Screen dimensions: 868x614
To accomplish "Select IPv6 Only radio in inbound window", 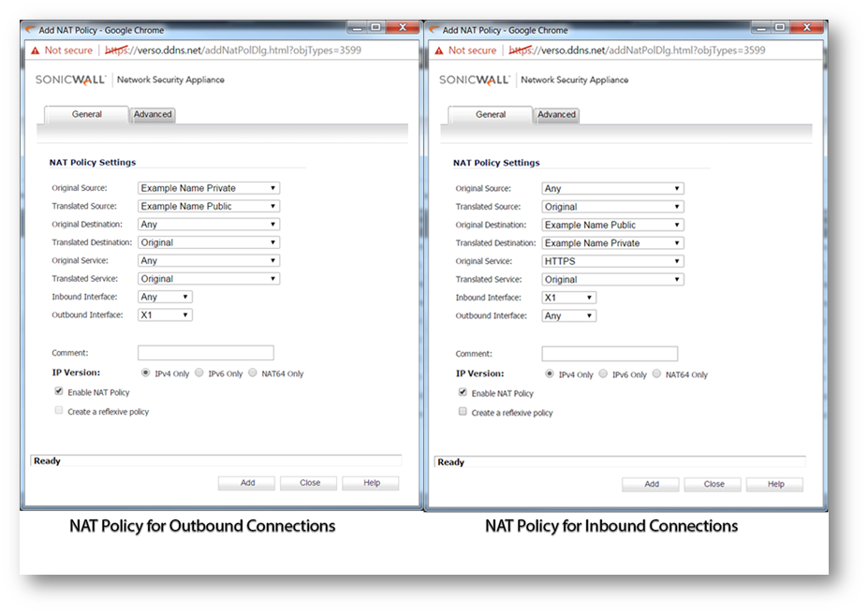I will pos(603,374).
